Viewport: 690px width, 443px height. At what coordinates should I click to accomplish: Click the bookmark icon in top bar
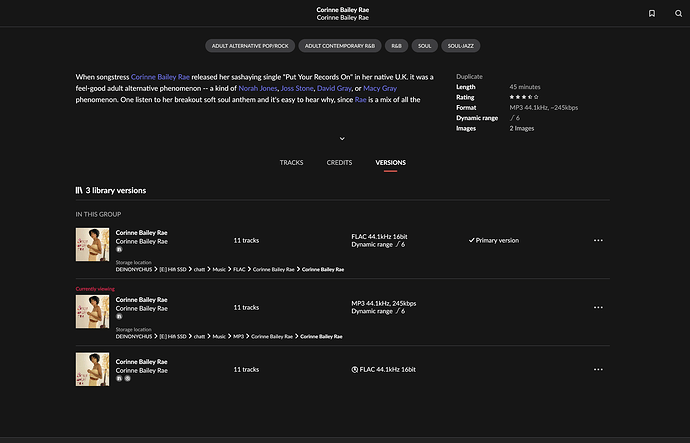pyautogui.click(x=652, y=14)
